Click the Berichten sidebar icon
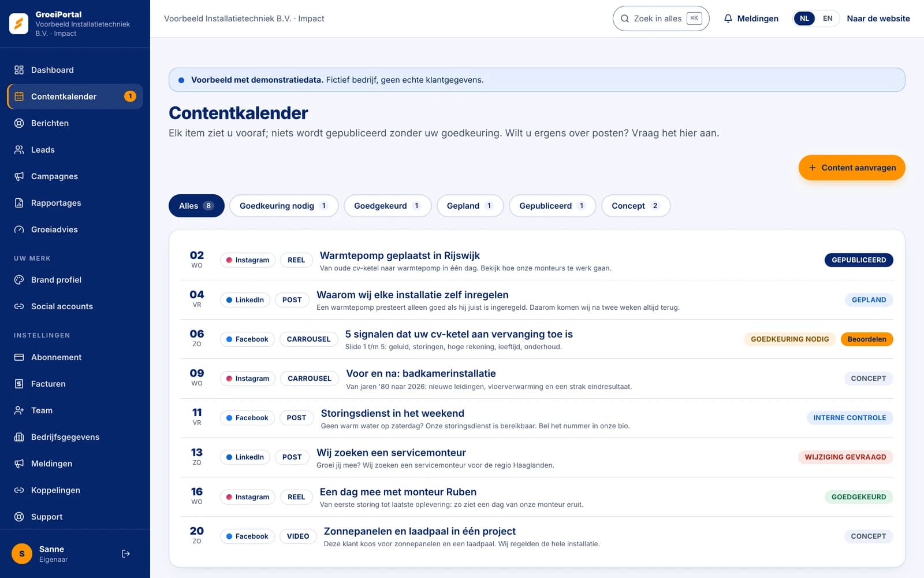Image resolution: width=924 pixels, height=578 pixels. tap(19, 123)
